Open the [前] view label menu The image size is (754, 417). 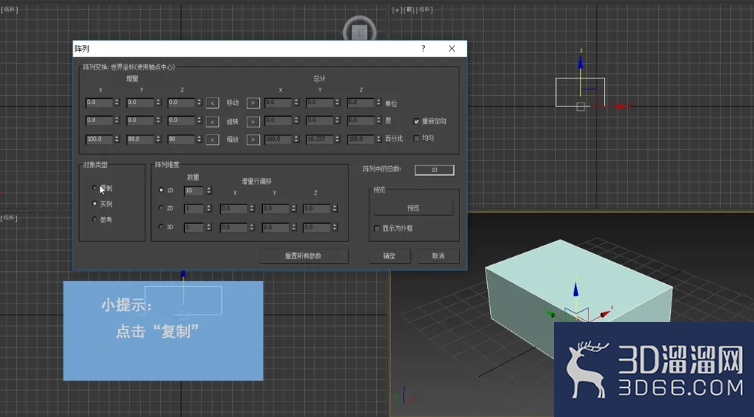tap(409, 10)
